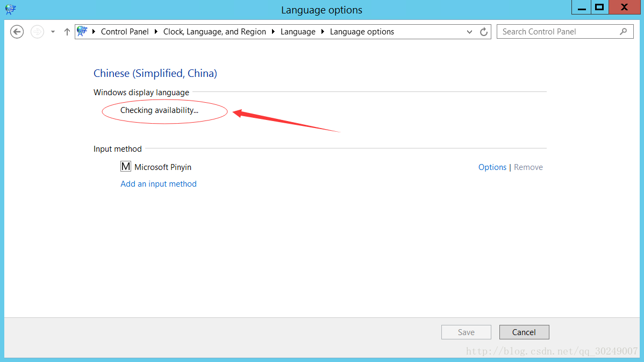Click the Forward navigation arrow

37,32
